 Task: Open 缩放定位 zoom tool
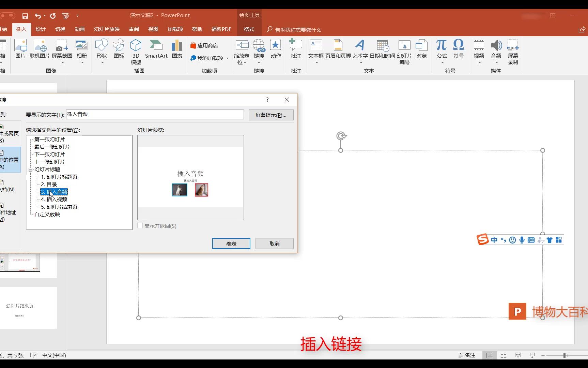click(x=242, y=52)
